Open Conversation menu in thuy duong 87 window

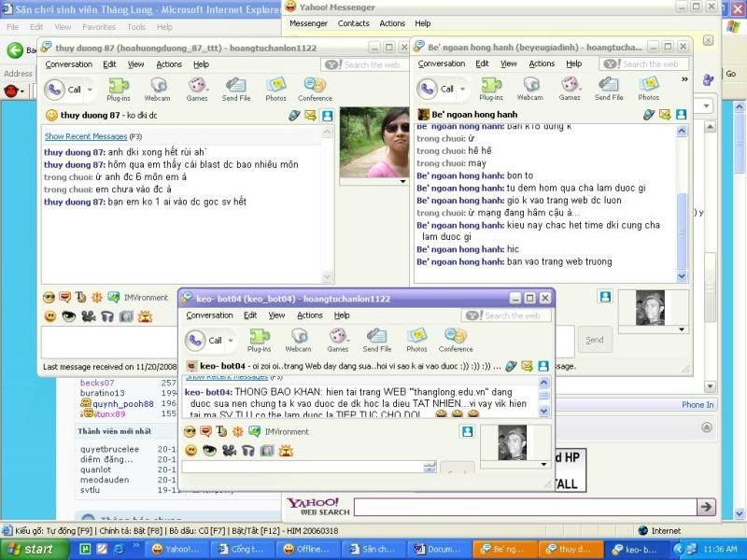point(68,64)
